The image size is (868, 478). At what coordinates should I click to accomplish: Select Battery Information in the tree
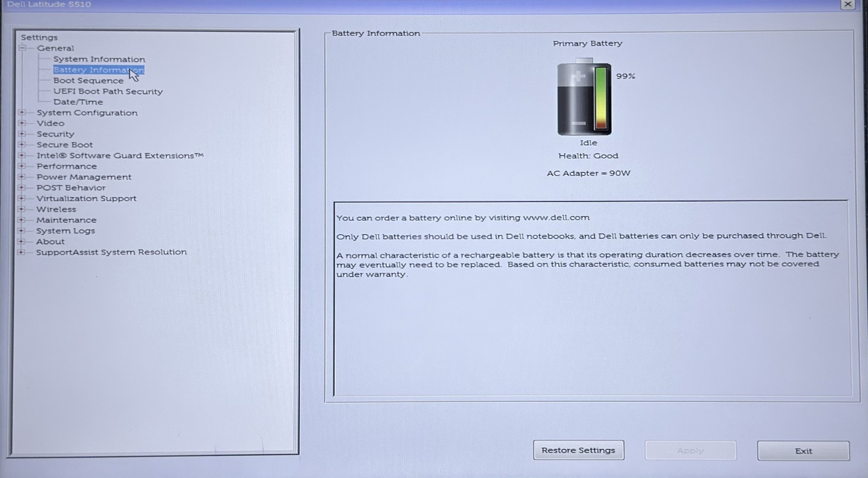99,70
